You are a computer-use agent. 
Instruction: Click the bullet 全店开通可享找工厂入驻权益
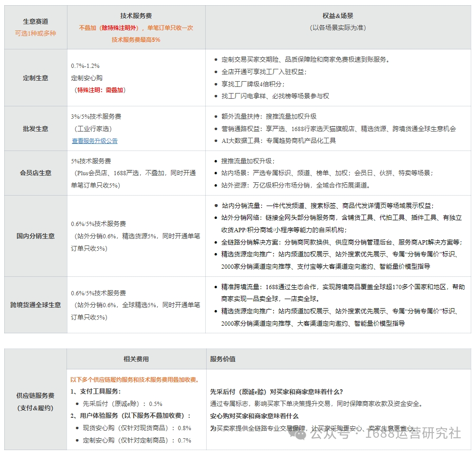pyautogui.click(x=264, y=72)
